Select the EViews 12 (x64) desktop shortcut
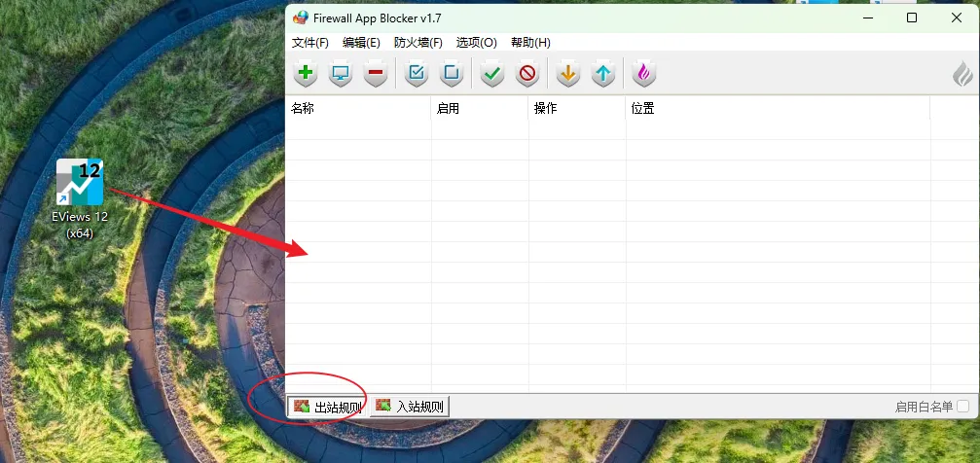 (80, 199)
